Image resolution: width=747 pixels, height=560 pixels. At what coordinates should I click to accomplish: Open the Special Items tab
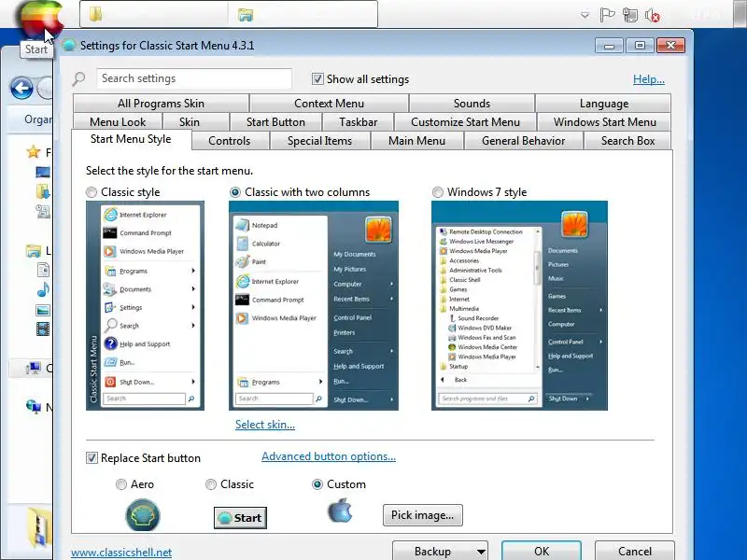click(319, 141)
